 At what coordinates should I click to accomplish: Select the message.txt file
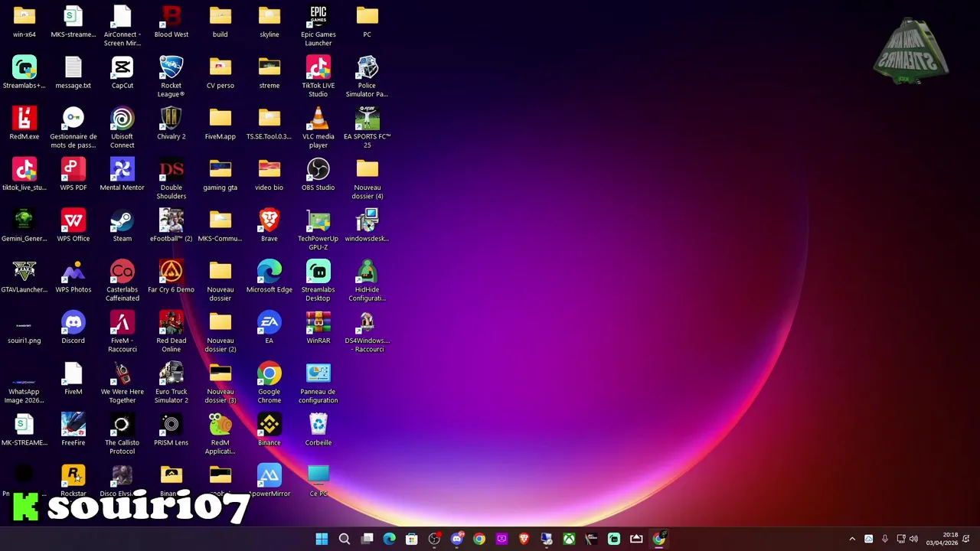coord(73,73)
